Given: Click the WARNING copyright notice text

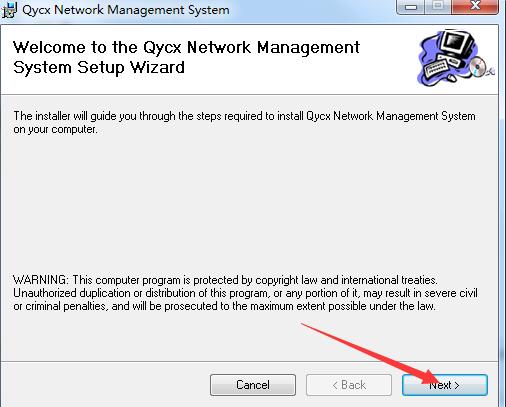Looking at the screenshot, I should click(245, 293).
